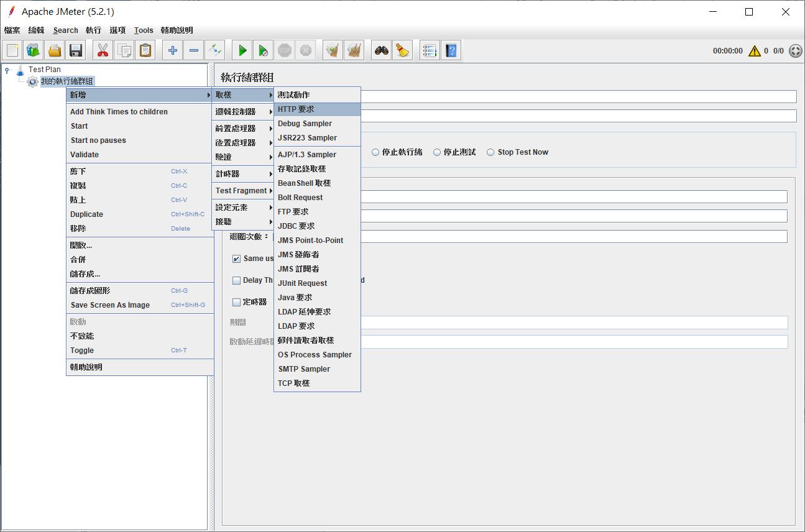Viewport: 805px width, 532px height.
Task: Click the Toggle enable/disable toolbar icon
Action: (x=215, y=50)
